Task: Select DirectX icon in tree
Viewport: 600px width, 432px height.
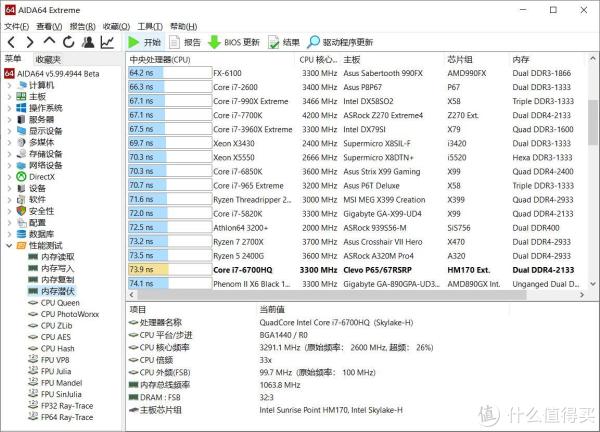Action: point(21,177)
